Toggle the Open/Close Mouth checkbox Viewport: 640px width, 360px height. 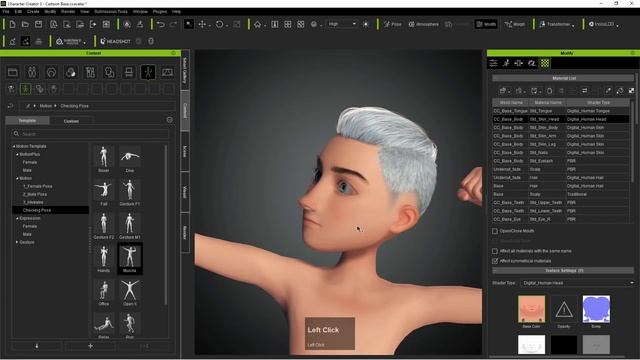click(495, 231)
